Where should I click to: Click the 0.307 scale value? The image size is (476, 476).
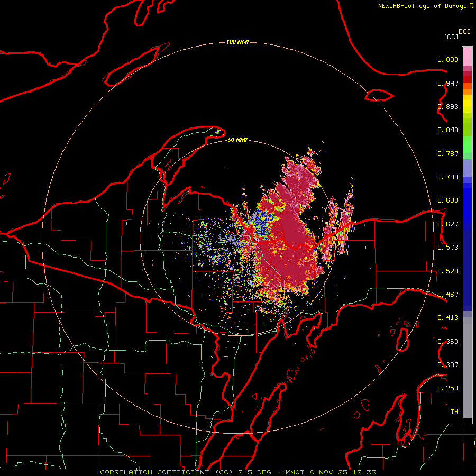(x=448, y=365)
